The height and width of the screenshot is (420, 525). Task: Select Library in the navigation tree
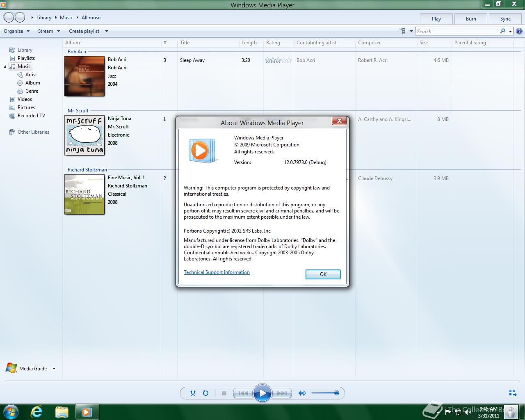[25, 50]
